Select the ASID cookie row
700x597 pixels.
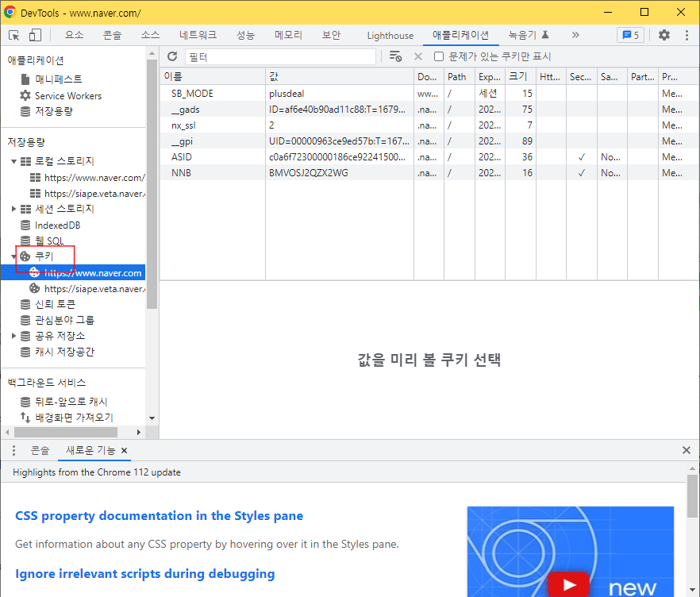point(429,156)
